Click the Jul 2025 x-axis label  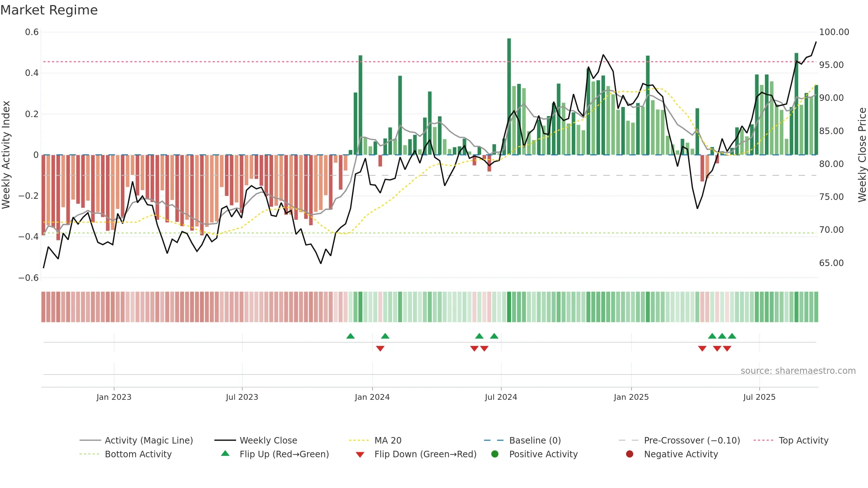pos(759,397)
